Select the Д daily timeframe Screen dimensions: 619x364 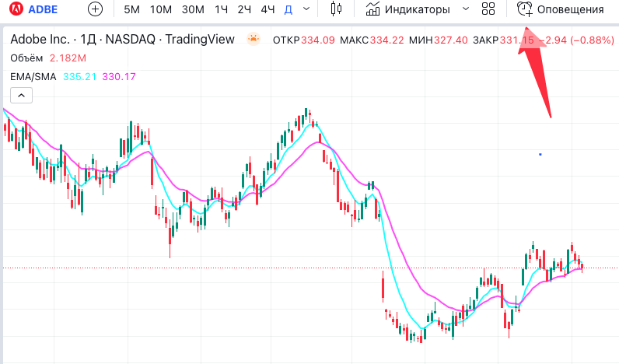point(289,9)
